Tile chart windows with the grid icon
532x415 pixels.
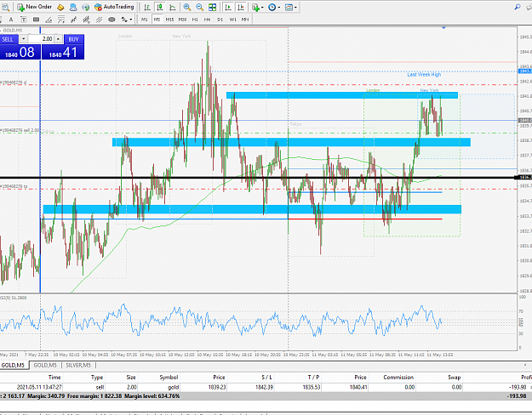pyautogui.click(x=213, y=7)
